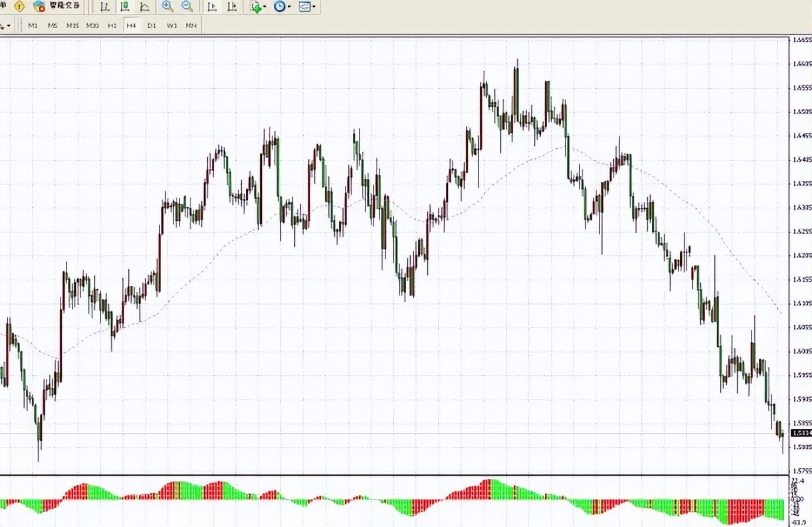Select the bar chart display icon
812x527 pixels.
[x=105, y=7]
